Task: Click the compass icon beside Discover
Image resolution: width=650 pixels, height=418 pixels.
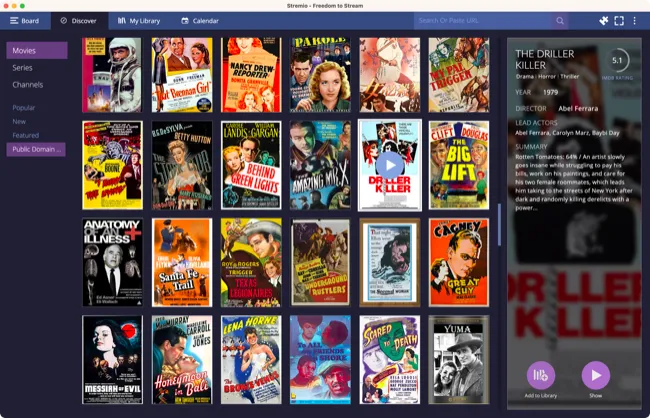Action: [x=63, y=21]
